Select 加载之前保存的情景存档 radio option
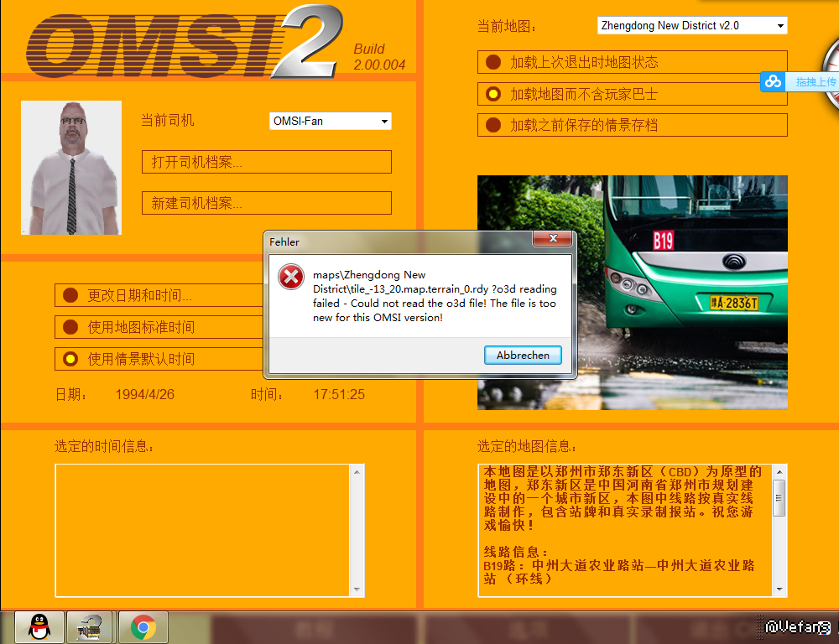This screenshot has height=644, width=839. point(632,125)
